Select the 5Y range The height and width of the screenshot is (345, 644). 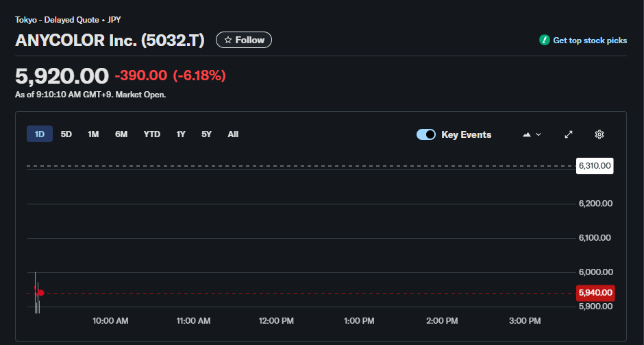206,134
